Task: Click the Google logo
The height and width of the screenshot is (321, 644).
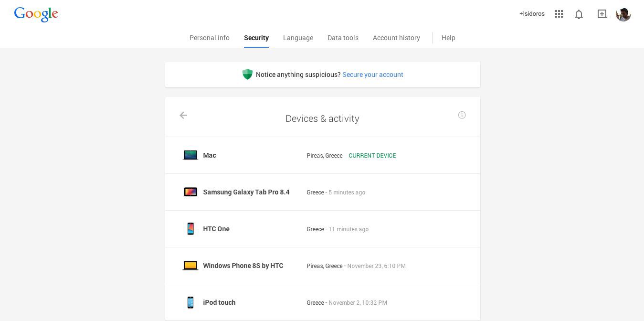Action: 36,14
